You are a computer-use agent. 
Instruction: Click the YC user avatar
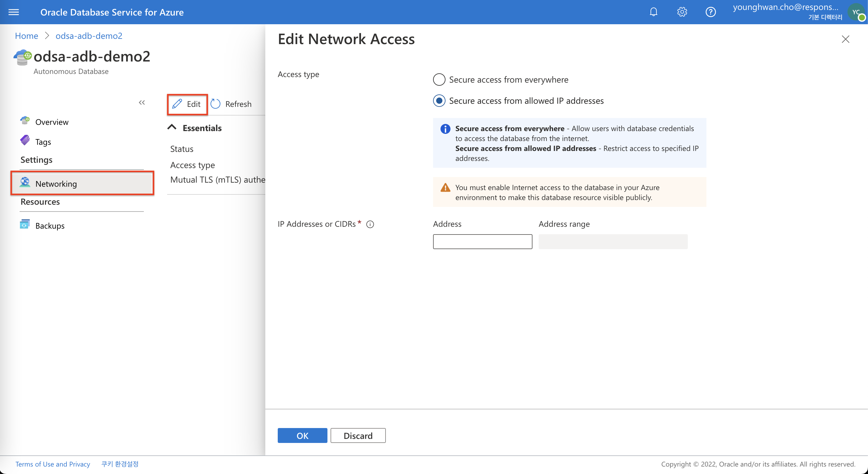856,12
